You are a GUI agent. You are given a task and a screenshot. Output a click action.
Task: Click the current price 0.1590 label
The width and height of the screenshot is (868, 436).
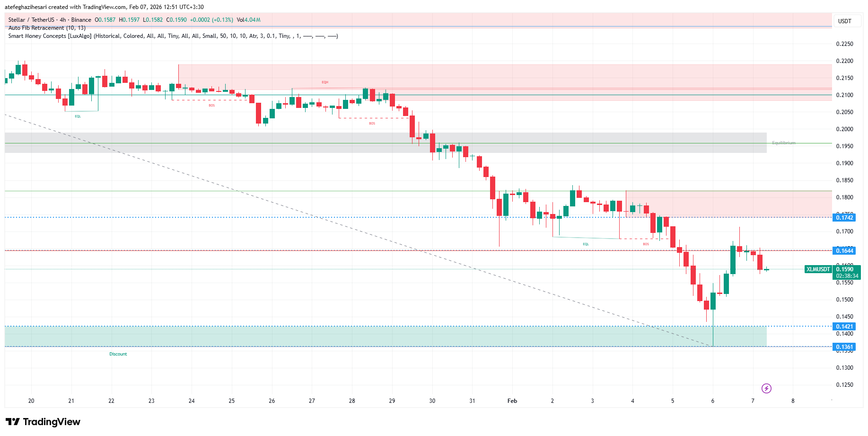[x=844, y=269]
